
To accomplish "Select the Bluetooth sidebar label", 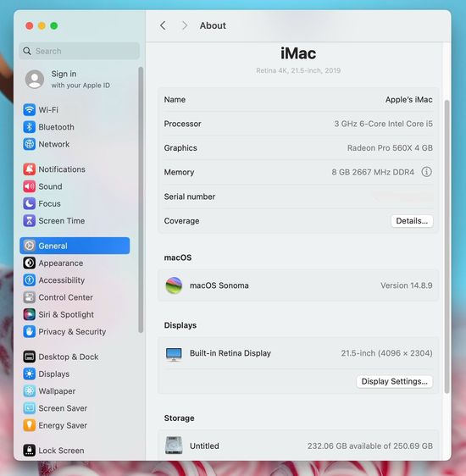I will tap(56, 127).
